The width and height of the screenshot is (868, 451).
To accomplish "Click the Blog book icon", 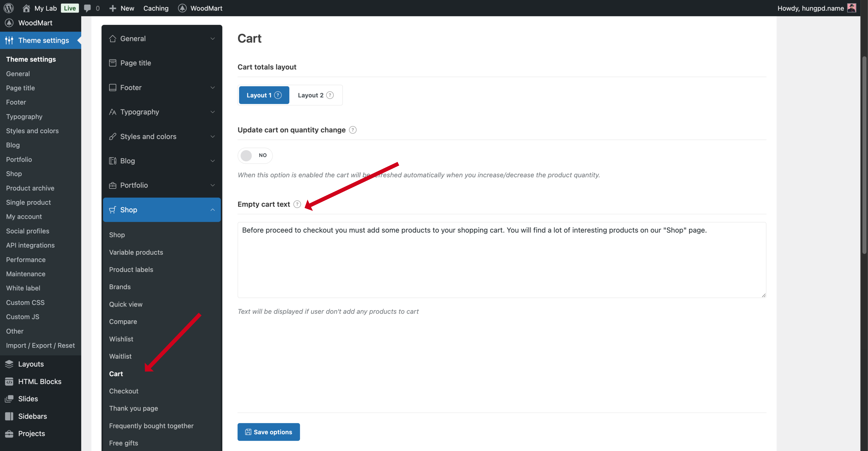I will 113,161.
